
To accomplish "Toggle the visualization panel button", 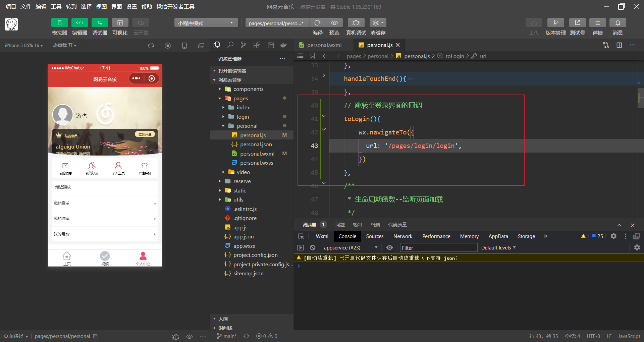I will (x=120, y=23).
